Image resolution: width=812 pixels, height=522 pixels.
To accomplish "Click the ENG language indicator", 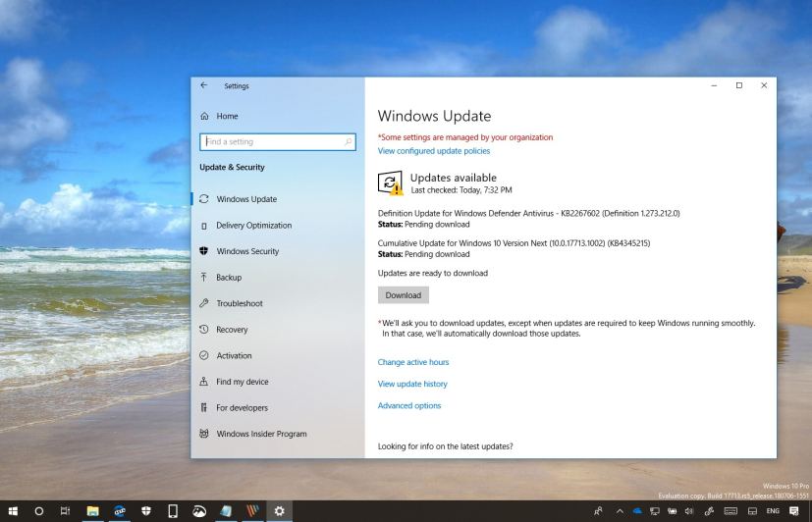I will pos(773,511).
